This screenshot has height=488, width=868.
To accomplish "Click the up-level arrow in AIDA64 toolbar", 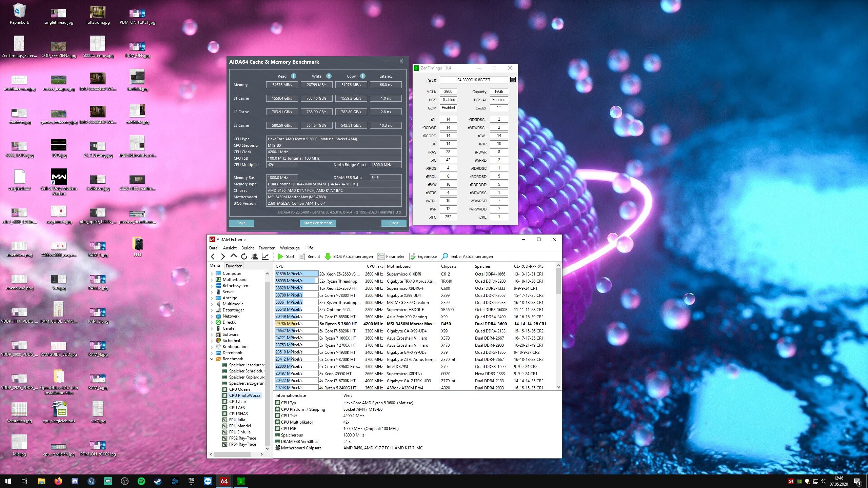I will click(233, 257).
